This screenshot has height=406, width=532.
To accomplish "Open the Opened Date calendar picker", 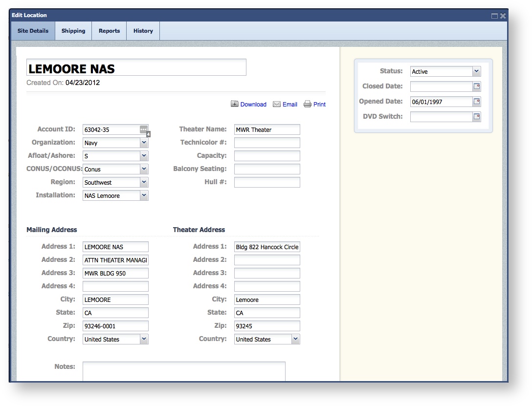I will click(477, 102).
